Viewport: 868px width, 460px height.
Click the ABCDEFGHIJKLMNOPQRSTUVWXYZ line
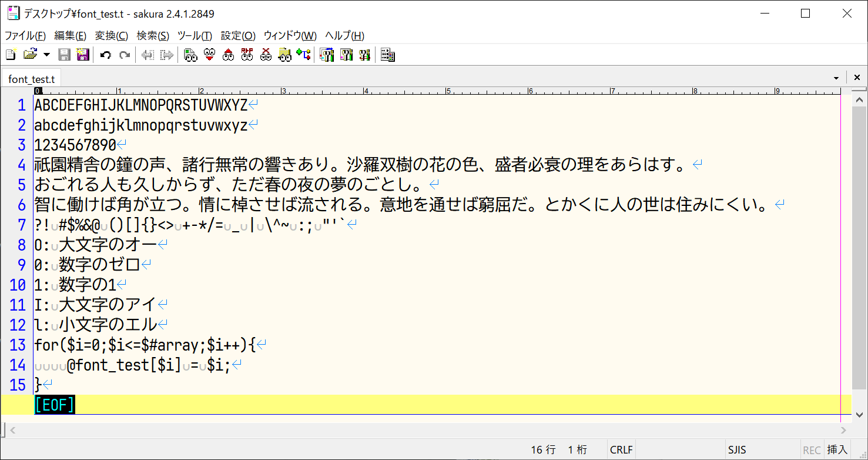coord(141,106)
